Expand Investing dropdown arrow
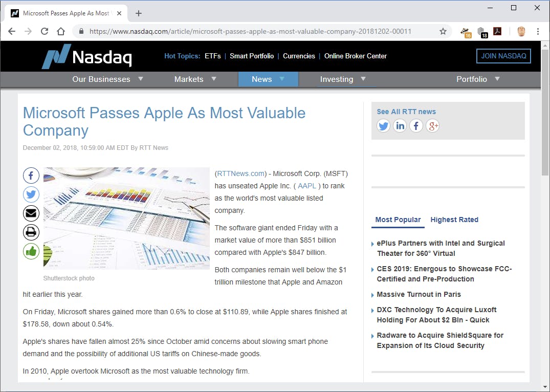550x392 pixels. coord(363,79)
